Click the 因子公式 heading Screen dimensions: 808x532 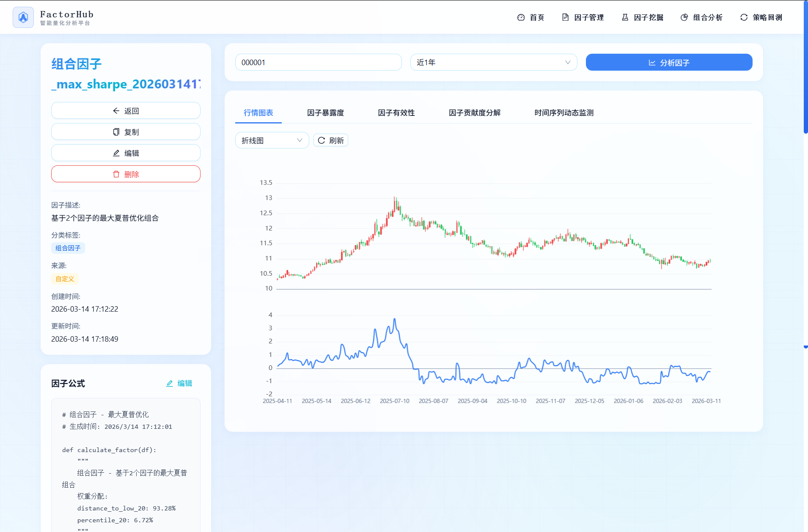[68, 384]
